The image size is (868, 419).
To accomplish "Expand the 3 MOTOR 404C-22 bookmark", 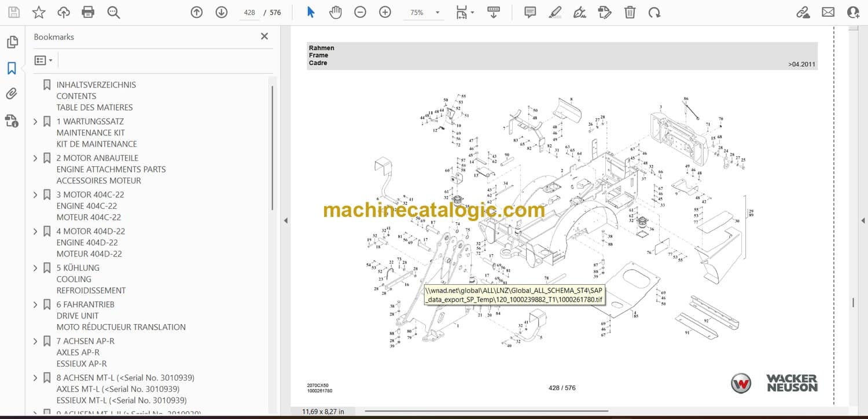I will [35, 194].
